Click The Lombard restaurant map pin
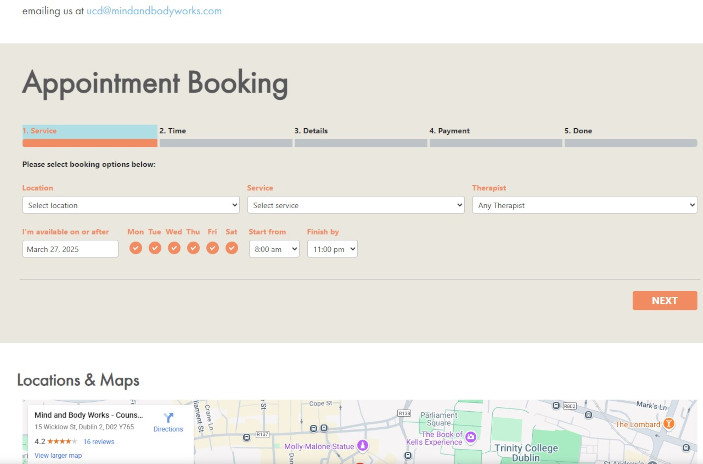 click(668, 424)
